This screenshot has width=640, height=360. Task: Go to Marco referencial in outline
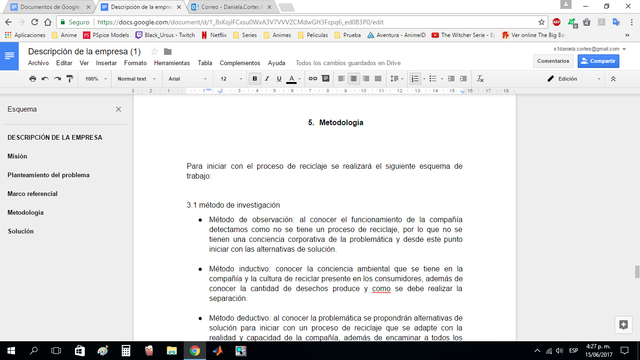32,194
